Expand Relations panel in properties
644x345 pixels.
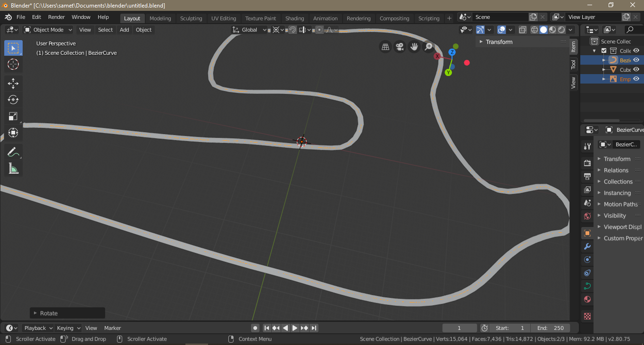tap(616, 170)
